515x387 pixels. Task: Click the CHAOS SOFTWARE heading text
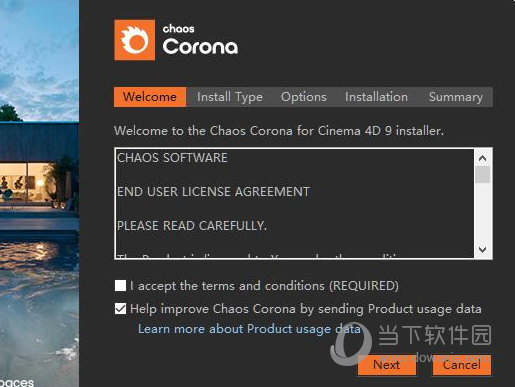coord(172,158)
